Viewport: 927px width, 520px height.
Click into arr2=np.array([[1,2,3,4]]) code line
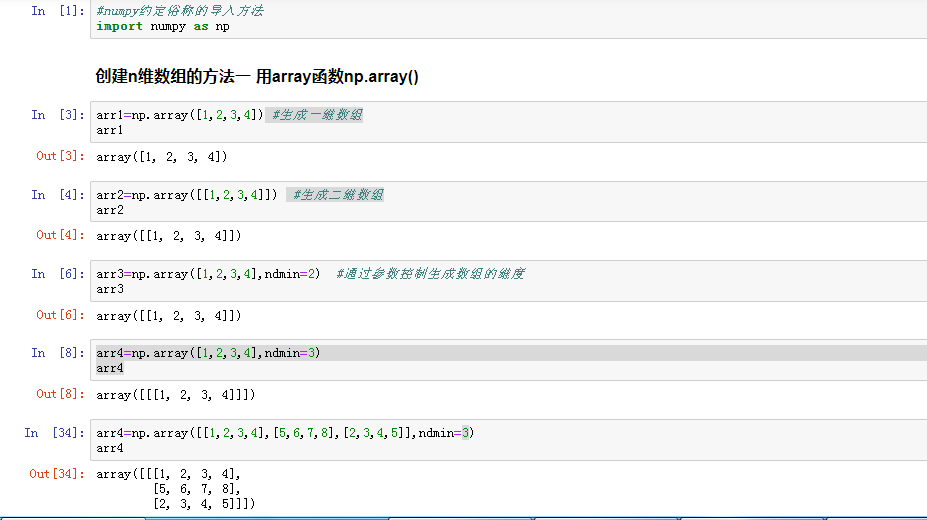[186, 195]
